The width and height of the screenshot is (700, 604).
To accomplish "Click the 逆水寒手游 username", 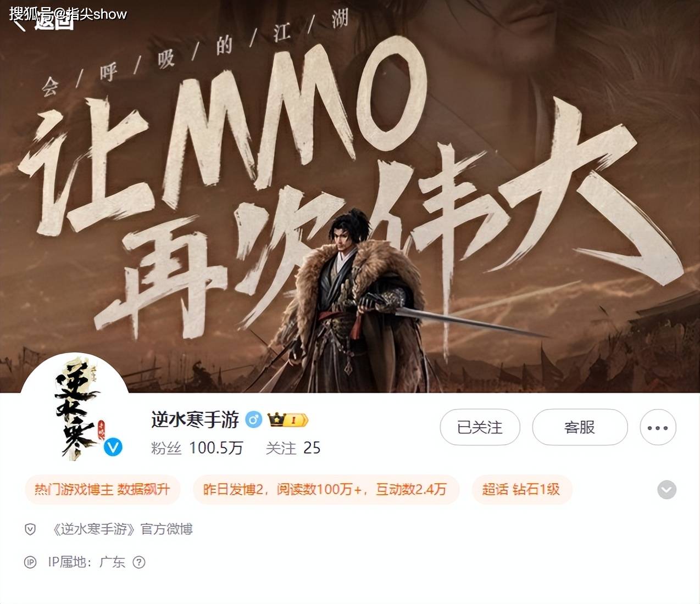I will pos(195,420).
